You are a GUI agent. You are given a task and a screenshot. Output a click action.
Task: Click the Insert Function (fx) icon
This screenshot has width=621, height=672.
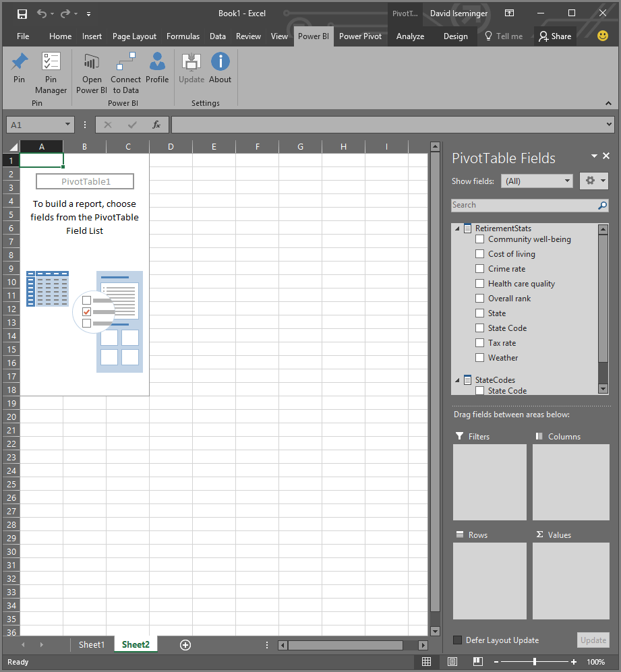[158, 125]
